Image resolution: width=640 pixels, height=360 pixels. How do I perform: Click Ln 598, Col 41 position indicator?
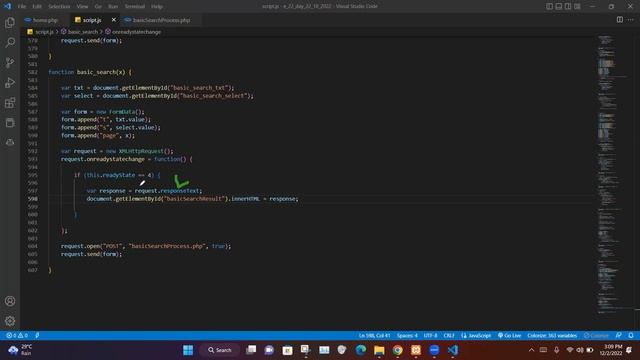click(374, 336)
